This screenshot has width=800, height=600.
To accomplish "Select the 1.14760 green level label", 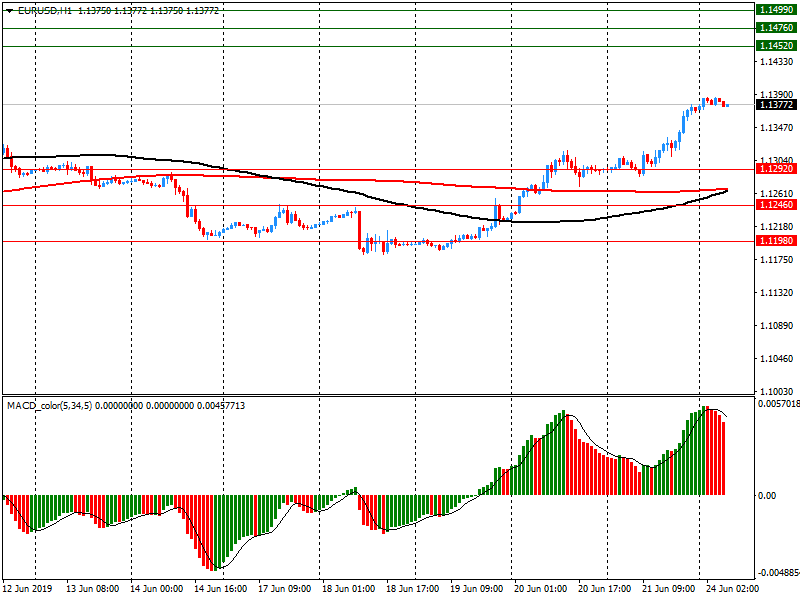I will tap(777, 28).
